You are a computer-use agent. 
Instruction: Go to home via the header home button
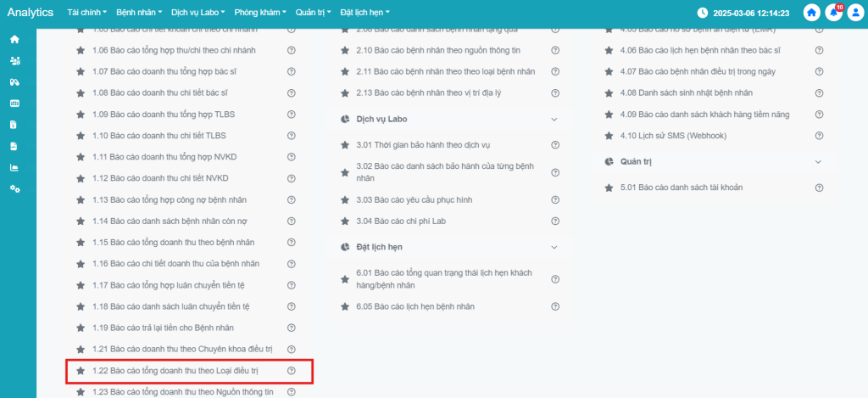point(811,13)
